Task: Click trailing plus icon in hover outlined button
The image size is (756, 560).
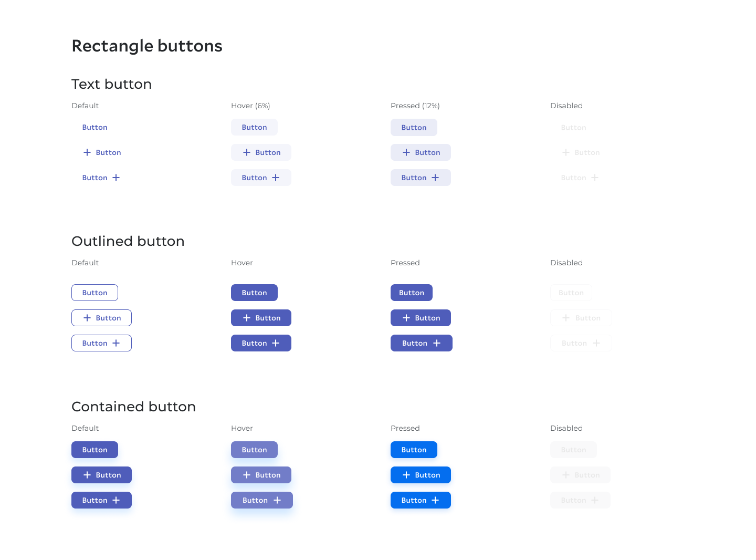Action: (276, 343)
